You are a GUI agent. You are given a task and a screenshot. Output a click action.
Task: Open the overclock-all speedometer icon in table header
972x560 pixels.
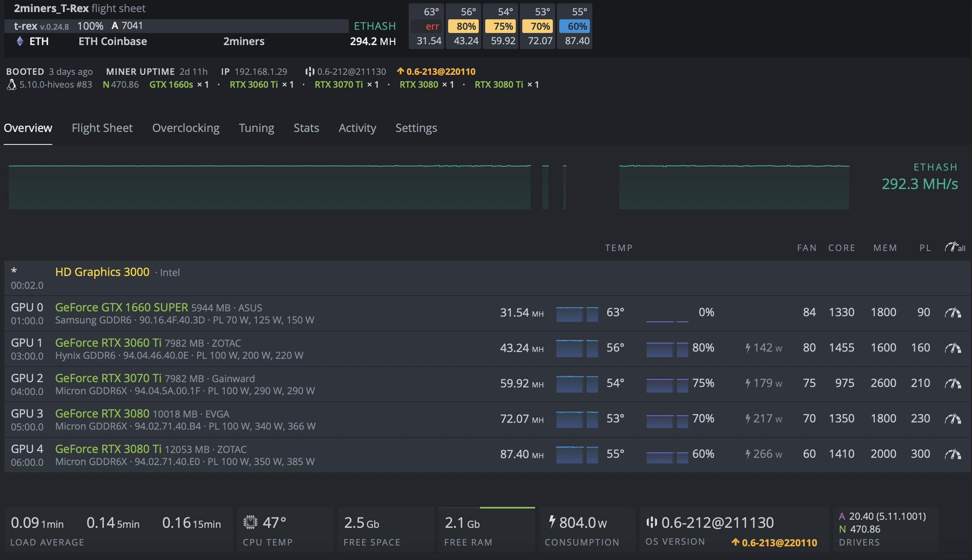click(x=955, y=247)
